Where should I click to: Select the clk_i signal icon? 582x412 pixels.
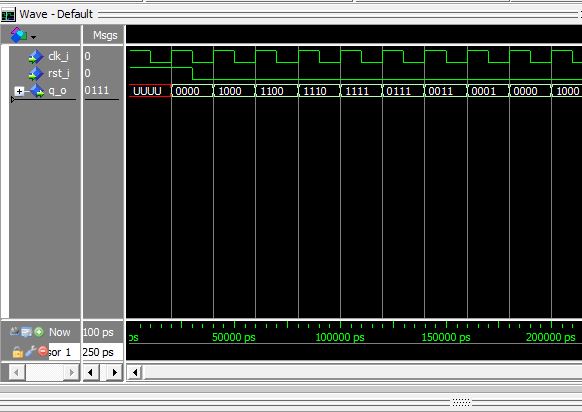(x=36, y=56)
